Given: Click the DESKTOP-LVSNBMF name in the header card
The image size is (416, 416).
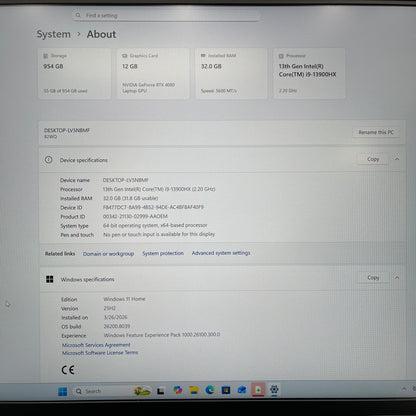Looking at the screenshot, I should pos(67,130).
